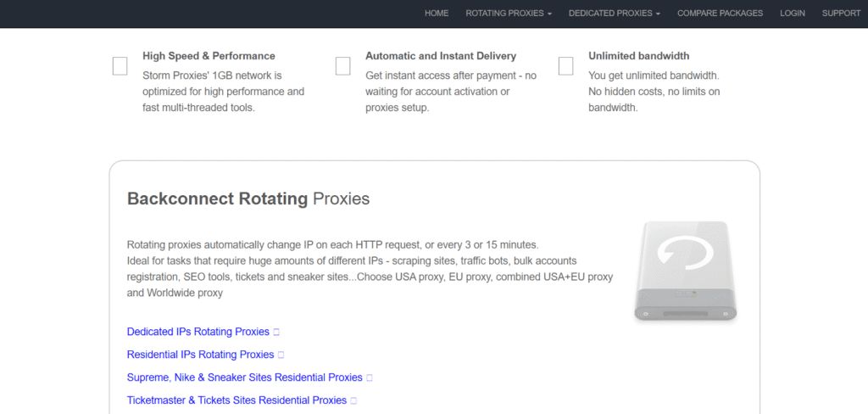Go to the Home page
This screenshot has width=868, height=414.
[437, 14]
